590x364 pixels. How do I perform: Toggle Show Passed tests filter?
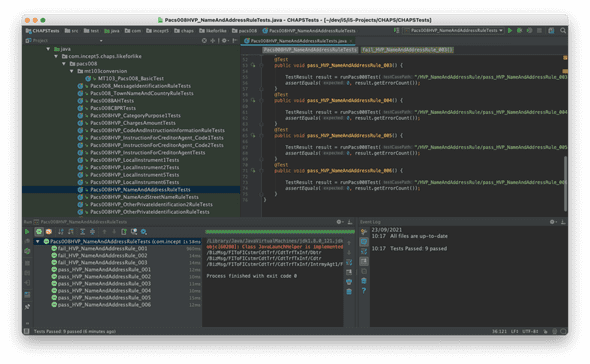(39, 231)
